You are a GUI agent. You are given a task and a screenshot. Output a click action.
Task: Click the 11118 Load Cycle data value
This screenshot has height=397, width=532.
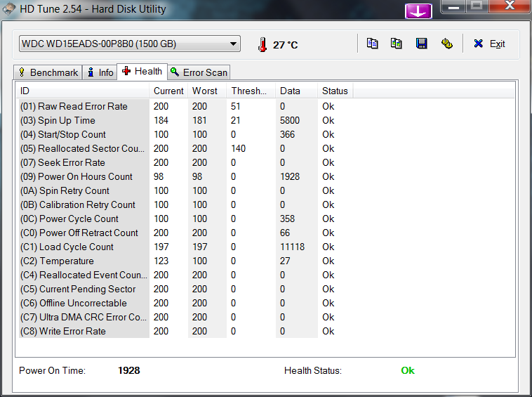tap(293, 247)
